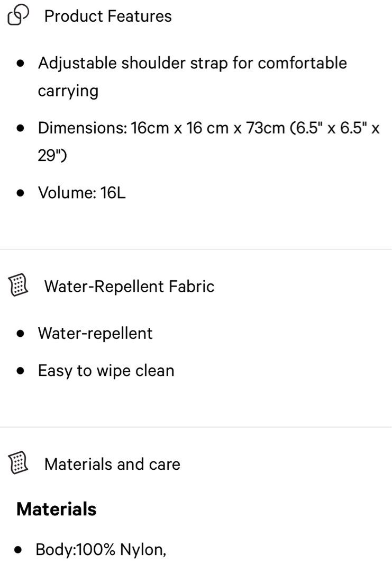Click the bullet before Easy to wipe clean
This screenshot has height=572, width=392.
(21, 371)
